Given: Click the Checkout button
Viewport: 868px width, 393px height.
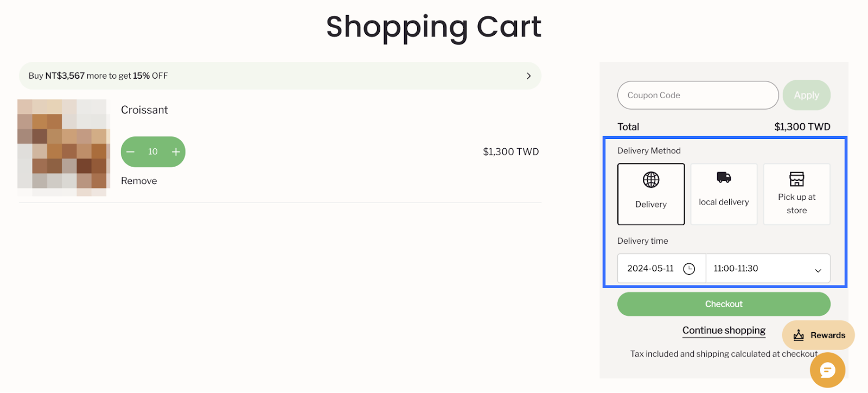Looking at the screenshot, I should click(724, 304).
